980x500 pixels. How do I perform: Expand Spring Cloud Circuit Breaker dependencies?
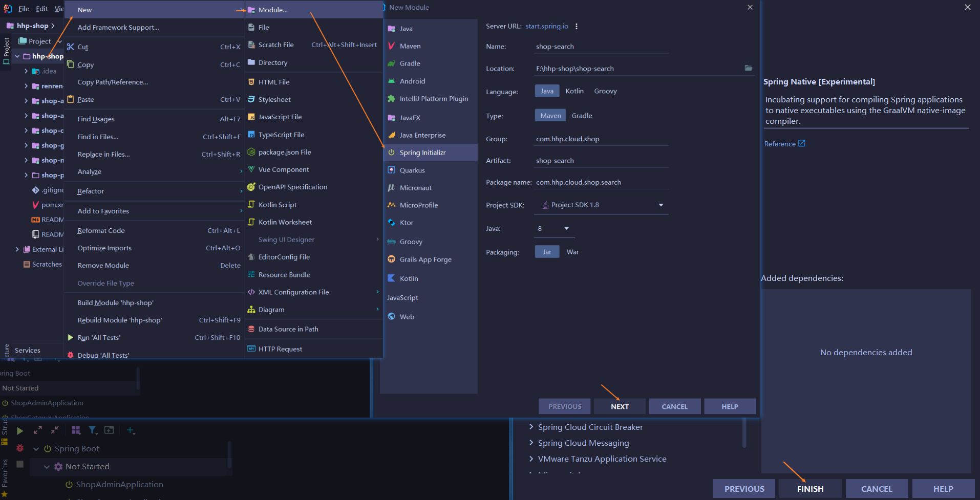(531, 427)
